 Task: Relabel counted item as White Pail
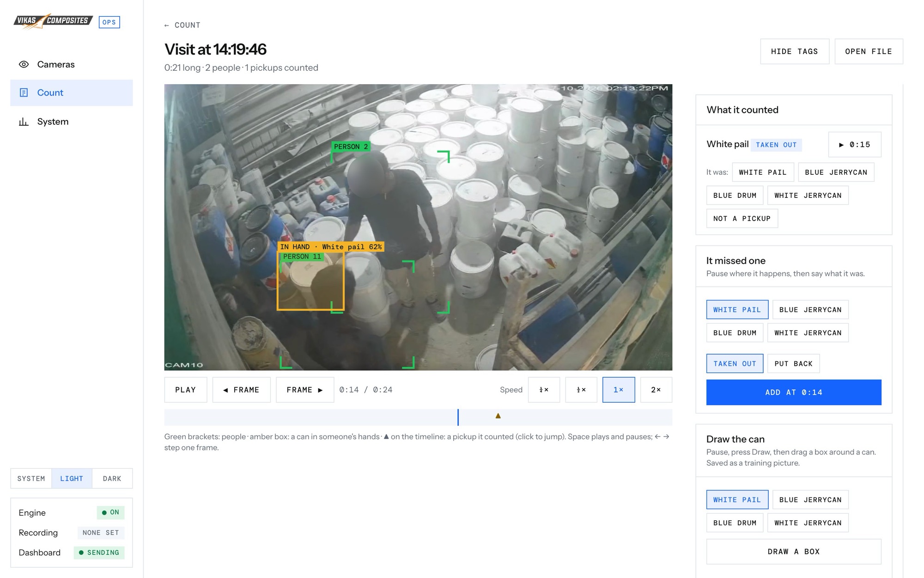pyautogui.click(x=763, y=172)
